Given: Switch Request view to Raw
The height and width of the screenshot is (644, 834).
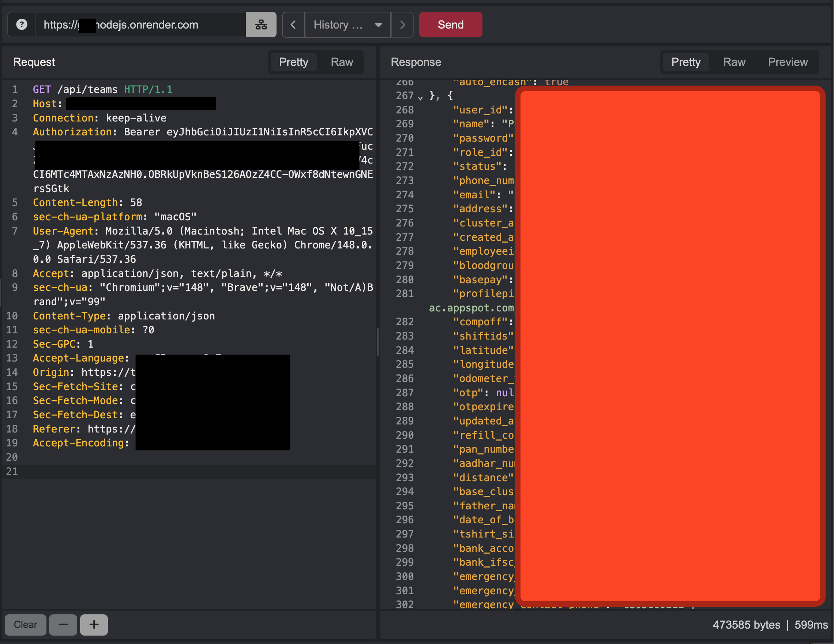Looking at the screenshot, I should coord(342,62).
